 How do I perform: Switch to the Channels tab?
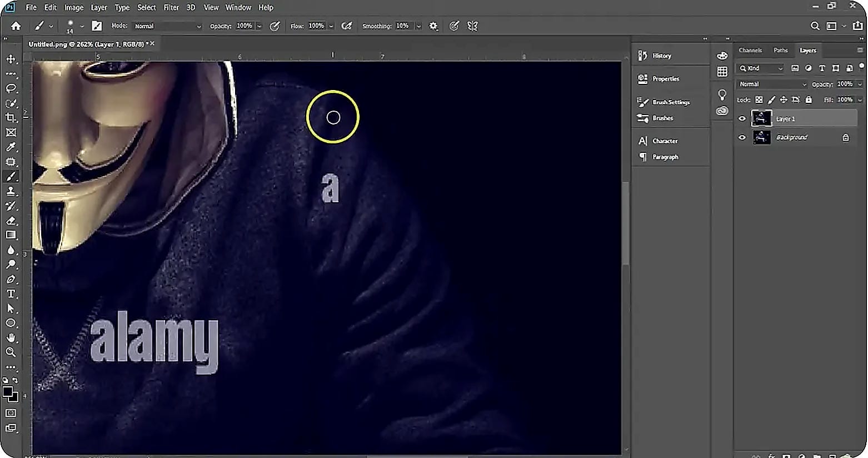point(750,50)
